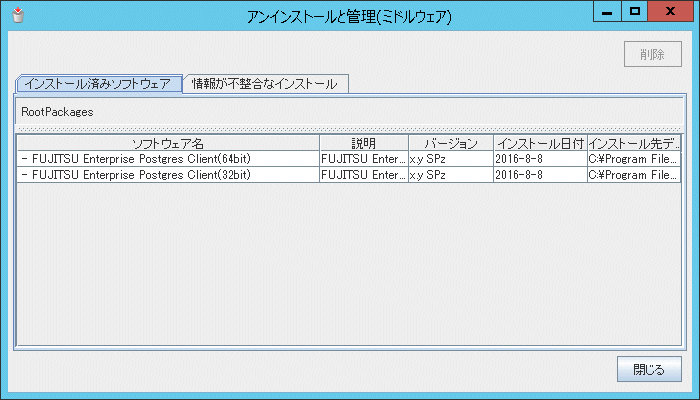Image resolution: width=700 pixels, height=400 pixels.
Task: Sort by ソフトウェア名 column header
Action: click(x=168, y=143)
